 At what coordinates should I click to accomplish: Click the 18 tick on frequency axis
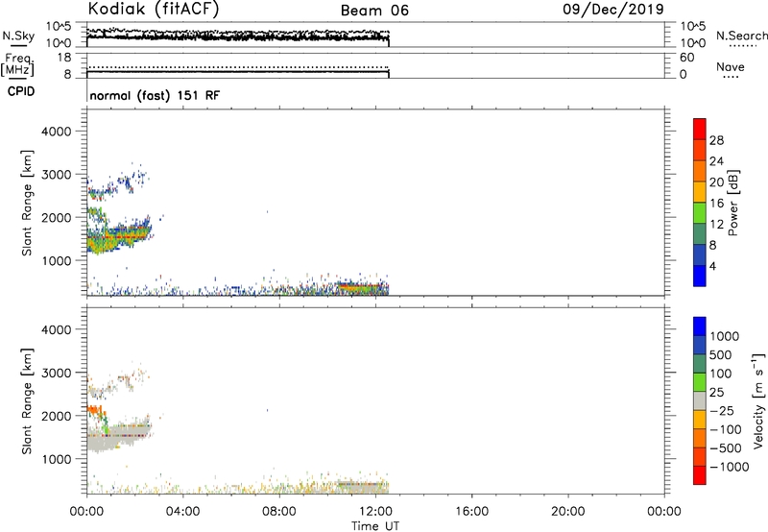coord(64,58)
